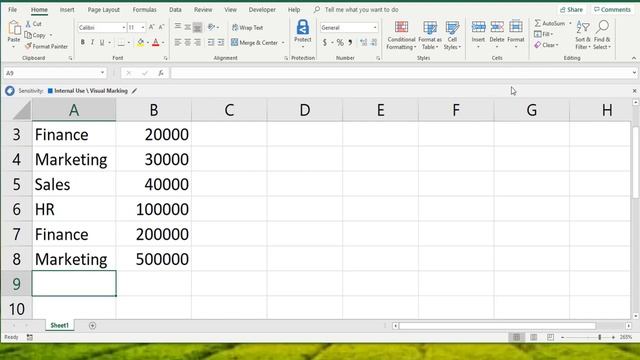Switch to the Insert tab
This screenshot has height=360, width=640.
pyautogui.click(x=67, y=9)
